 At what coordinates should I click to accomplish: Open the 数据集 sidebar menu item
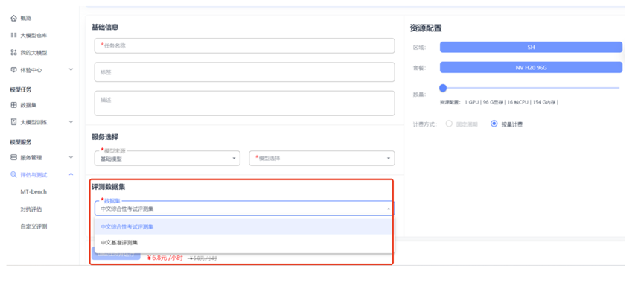tap(28, 105)
